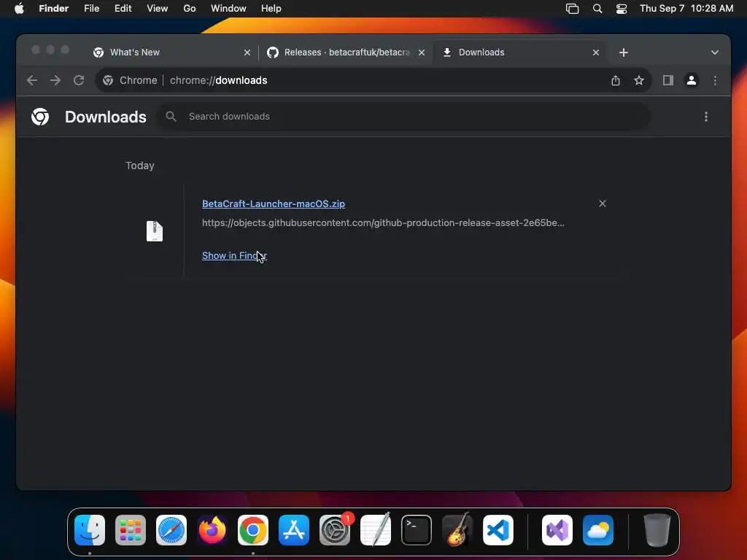Open Spotlight search in menu bar
Screen dimensions: 747x560
click(x=597, y=9)
